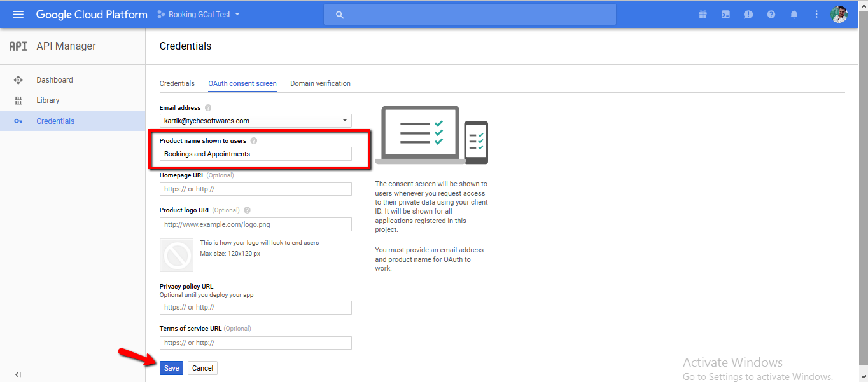The image size is (868, 382).
Task: Show help for Product name field
Action: click(x=254, y=141)
